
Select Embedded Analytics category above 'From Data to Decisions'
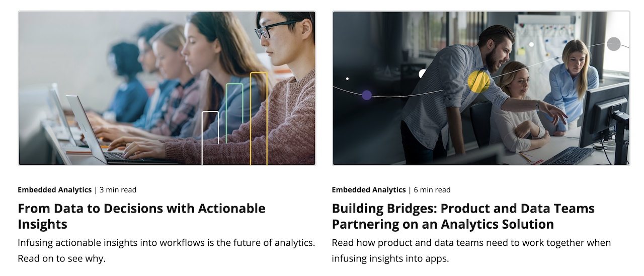55,190
